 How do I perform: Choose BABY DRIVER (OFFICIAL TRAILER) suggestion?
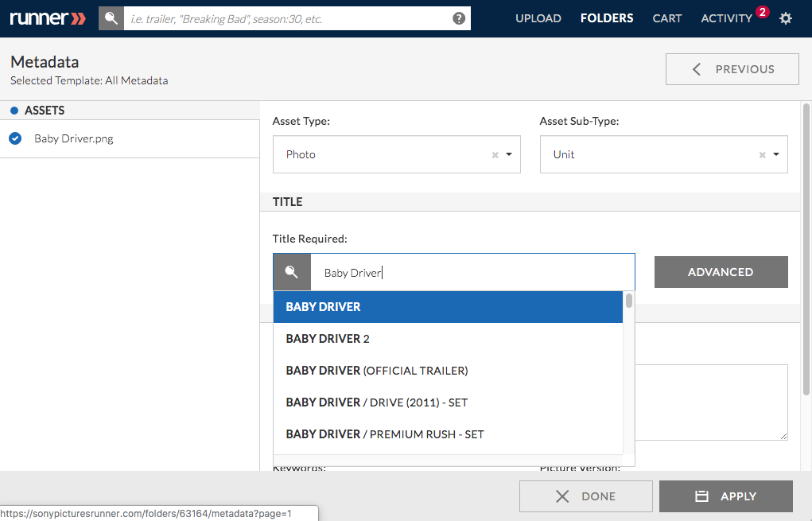pyautogui.click(x=448, y=371)
